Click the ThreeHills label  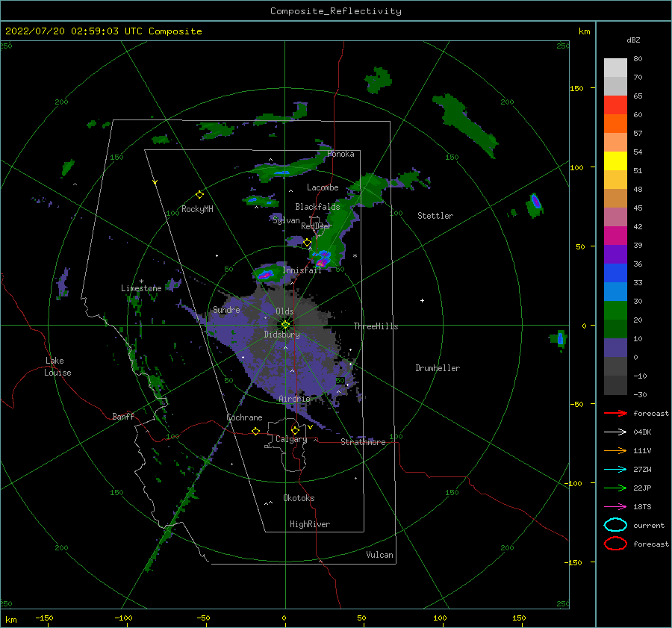tap(376, 326)
